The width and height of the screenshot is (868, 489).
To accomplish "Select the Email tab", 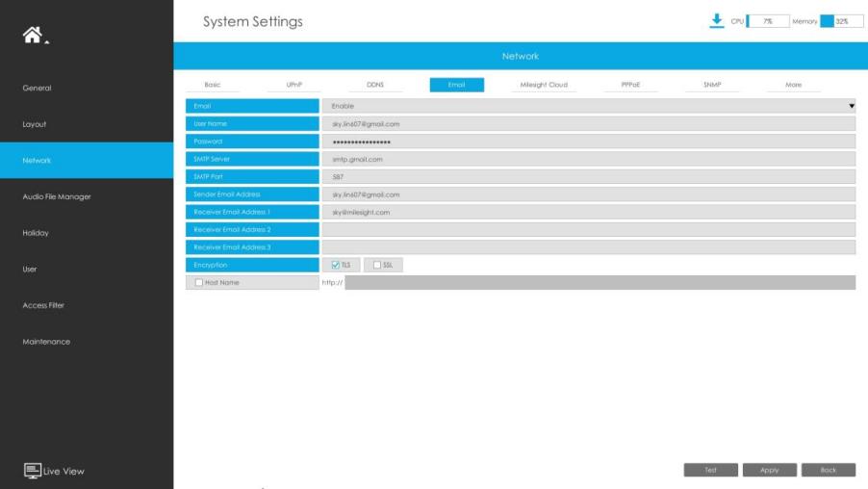I will (x=457, y=85).
